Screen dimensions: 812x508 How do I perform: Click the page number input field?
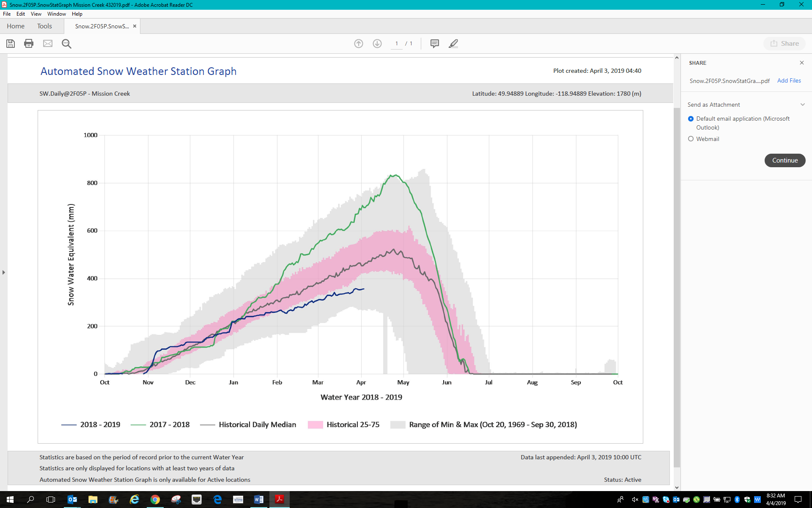[x=396, y=44]
